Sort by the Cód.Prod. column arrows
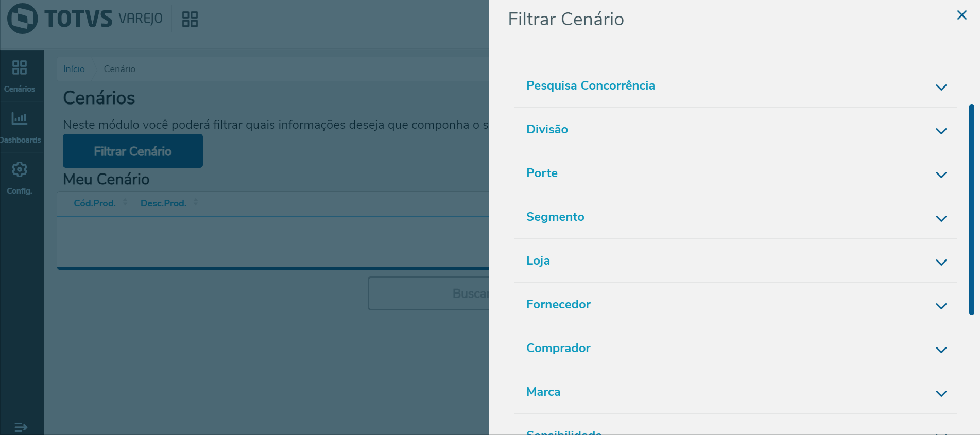Viewport: 980px width, 435px height. 125,203
